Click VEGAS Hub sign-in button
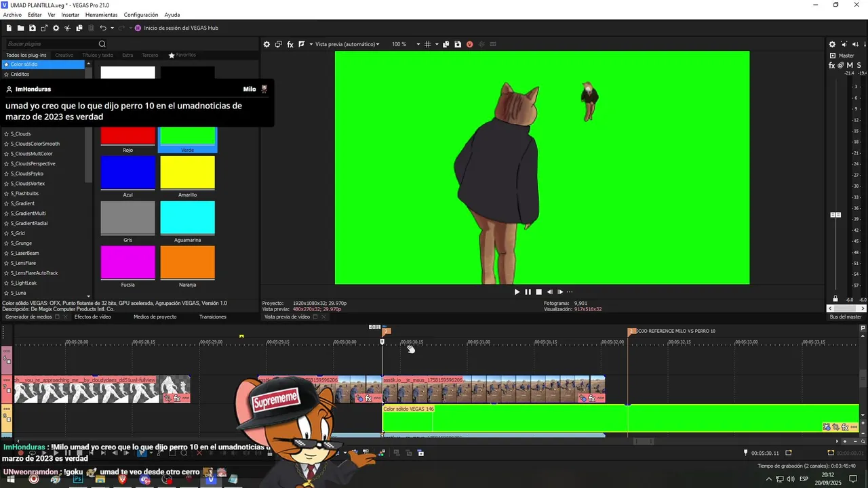The width and height of the screenshot is (868, 488). [176, 28]
